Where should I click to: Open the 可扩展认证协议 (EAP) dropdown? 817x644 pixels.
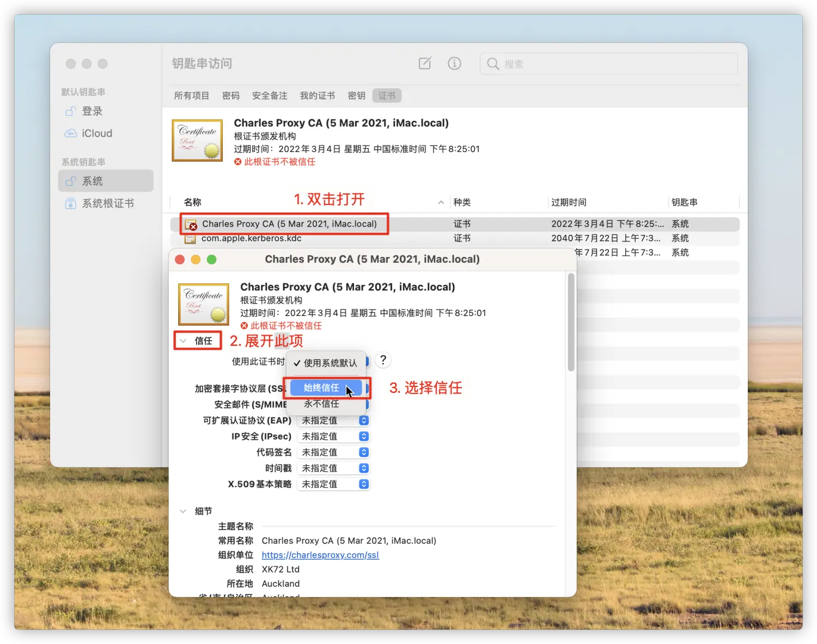(x=334, y=421)
